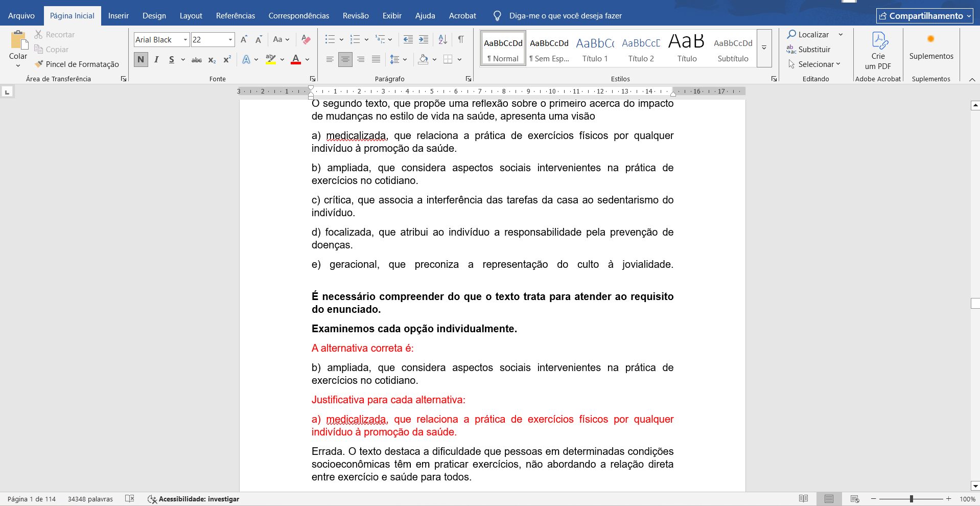Screen dimensions: 980x506
Task: Switch to read mode view in status bar
Action: [x=804, y=499]
